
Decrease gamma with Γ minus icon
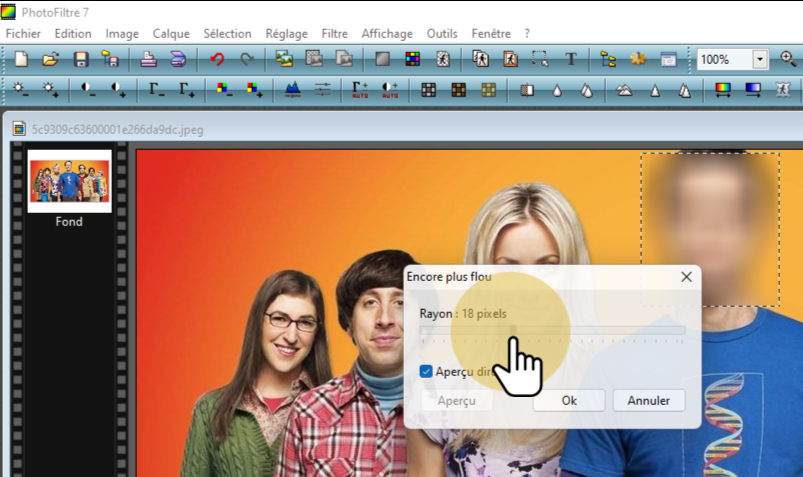[156, 90]
